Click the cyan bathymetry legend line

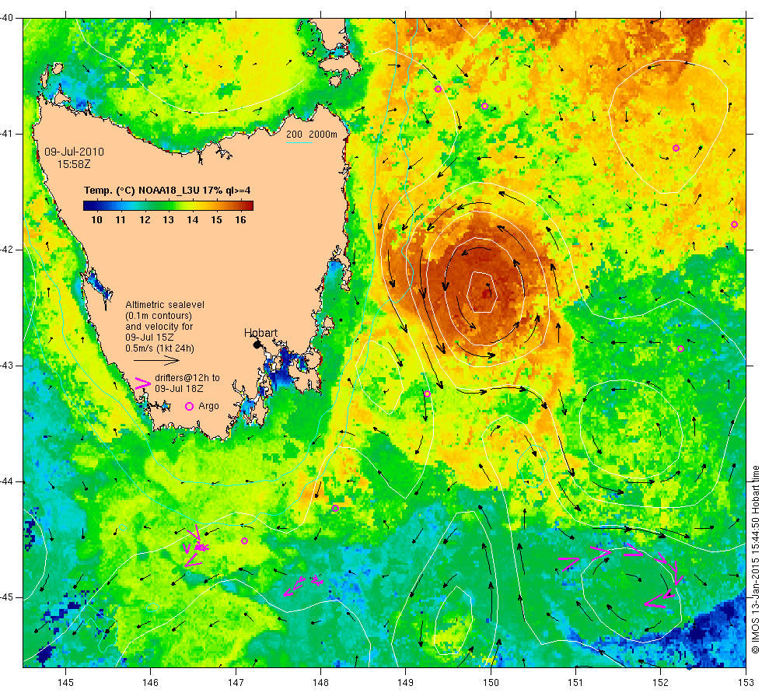(299, 142)
